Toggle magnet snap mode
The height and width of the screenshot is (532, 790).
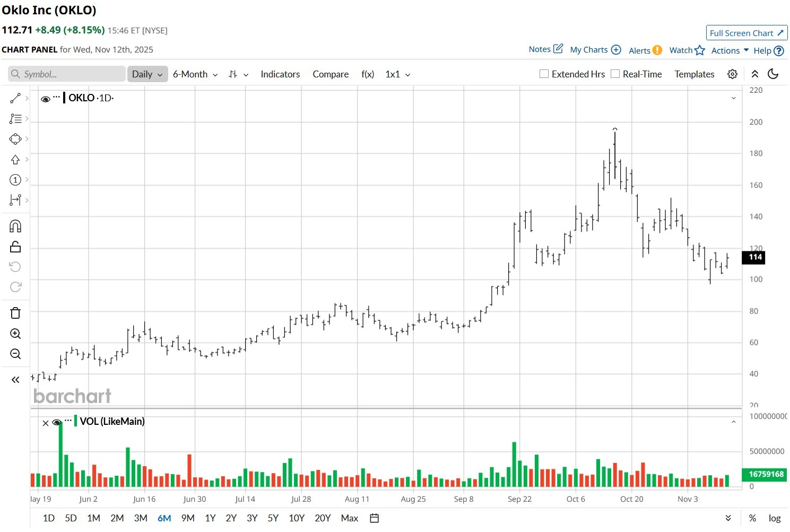click(15, 226)
